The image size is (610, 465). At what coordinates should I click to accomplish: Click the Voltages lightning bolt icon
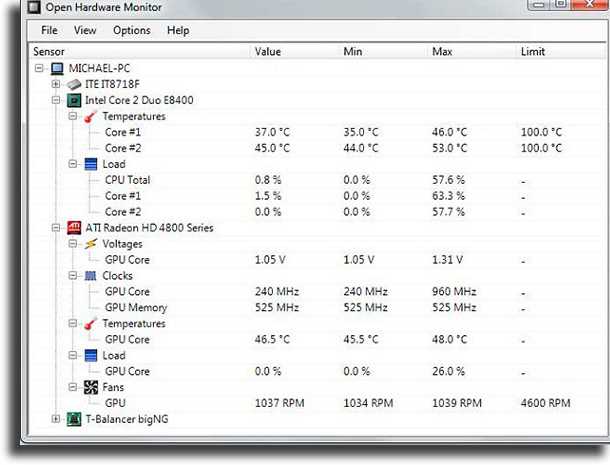coord(91,244)
